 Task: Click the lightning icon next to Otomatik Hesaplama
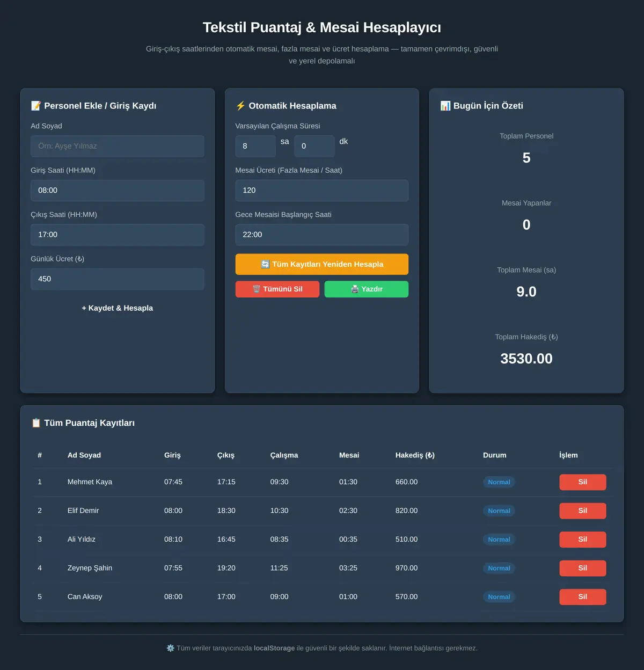click(x=240, y=106)
